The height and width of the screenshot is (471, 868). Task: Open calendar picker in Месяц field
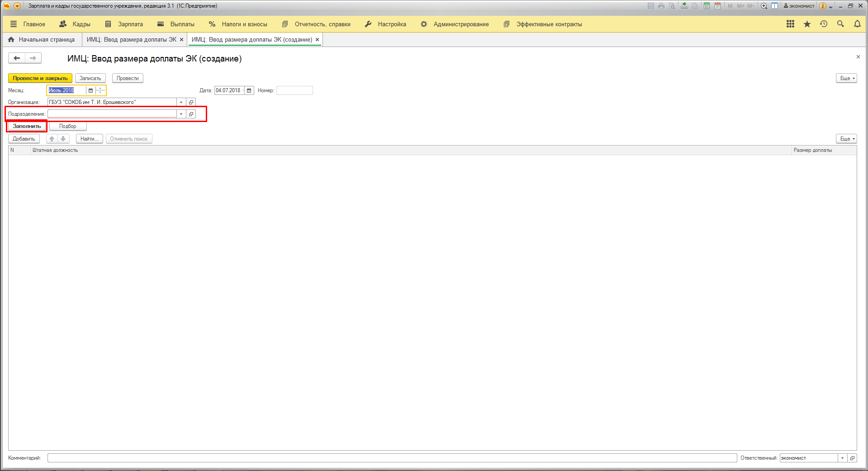[90, 90]
